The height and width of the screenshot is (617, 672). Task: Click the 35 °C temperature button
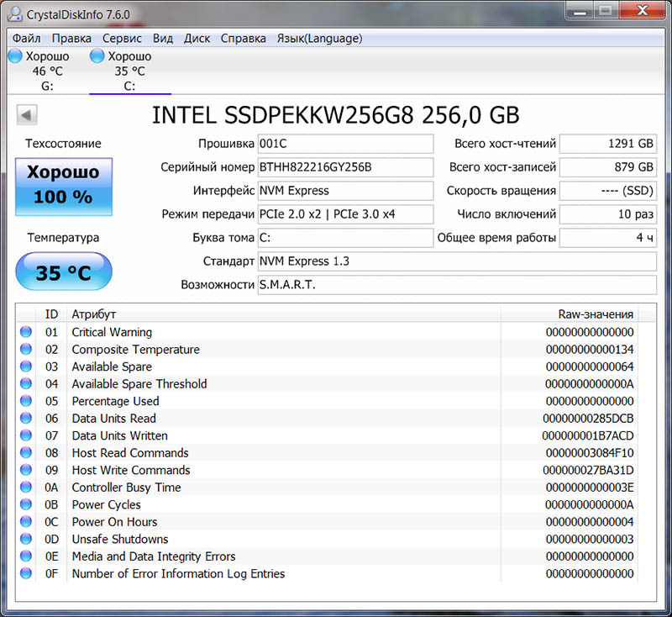point(64,272)
